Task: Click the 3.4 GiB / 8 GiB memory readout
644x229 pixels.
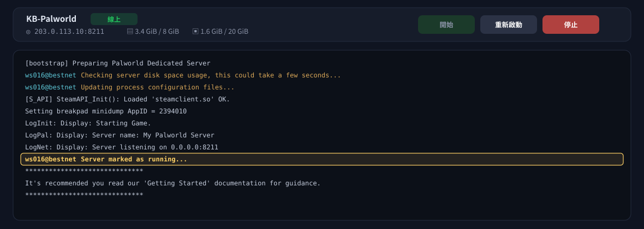Action: tap(157, 32)
